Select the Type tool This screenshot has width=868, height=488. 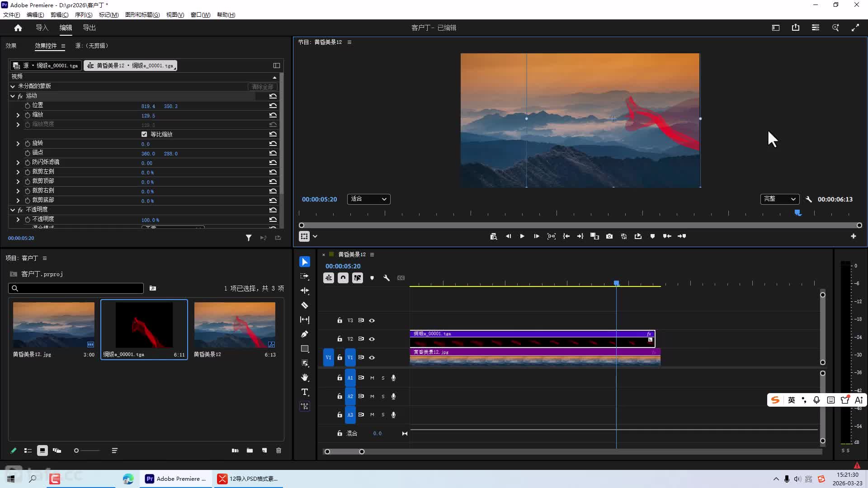pos(305,392)
